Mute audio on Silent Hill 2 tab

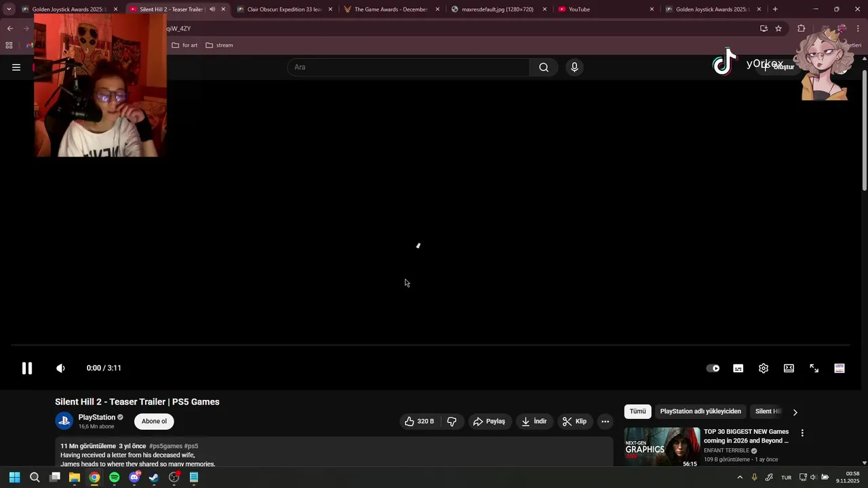pos(212,9)
